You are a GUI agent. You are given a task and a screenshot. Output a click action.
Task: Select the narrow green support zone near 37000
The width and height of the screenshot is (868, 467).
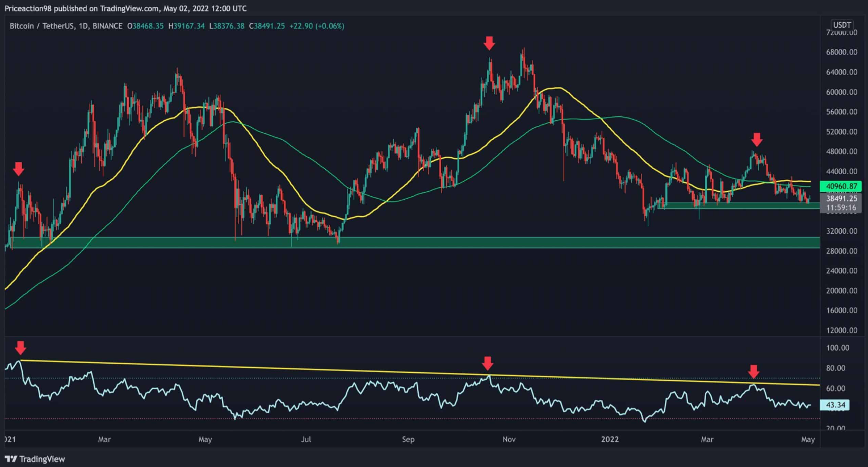tap(738, 205)
